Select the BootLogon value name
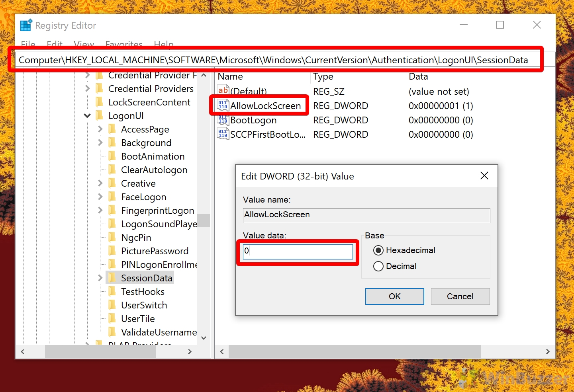Viewport: 574px width, 392px height. point(253,120)
